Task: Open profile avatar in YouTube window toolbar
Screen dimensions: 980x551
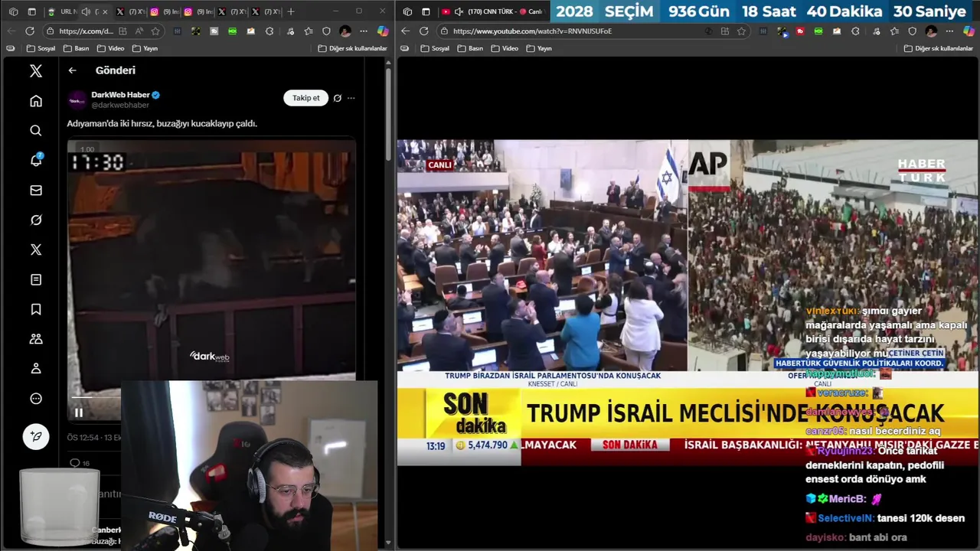Action: tap(931, 31)
